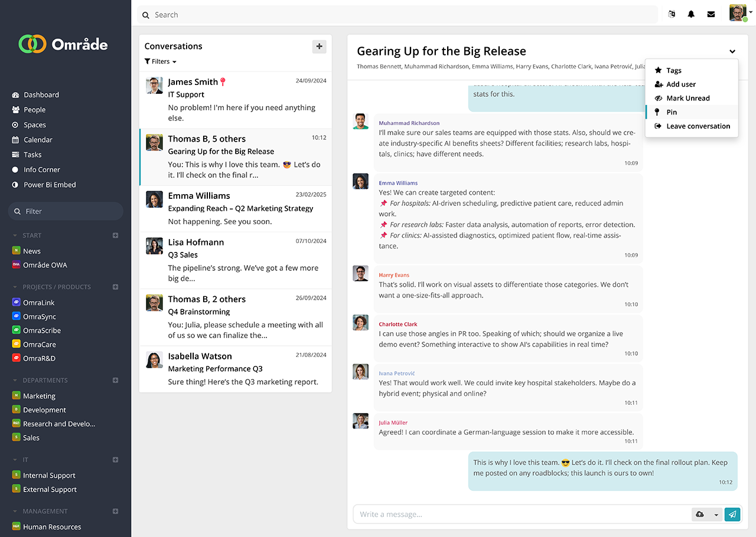
Task: Start new conversation with plus button
Action: pyautogui.click(x=319, y=47)
